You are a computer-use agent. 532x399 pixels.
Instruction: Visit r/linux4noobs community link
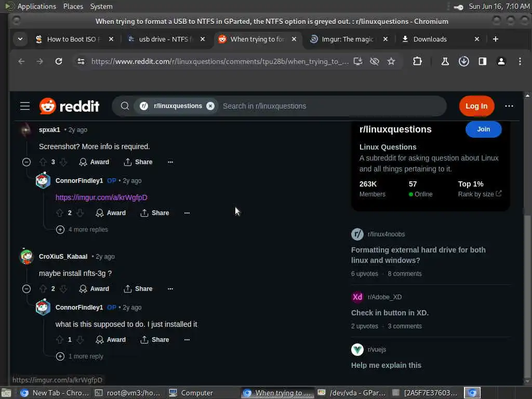point(386,234)
